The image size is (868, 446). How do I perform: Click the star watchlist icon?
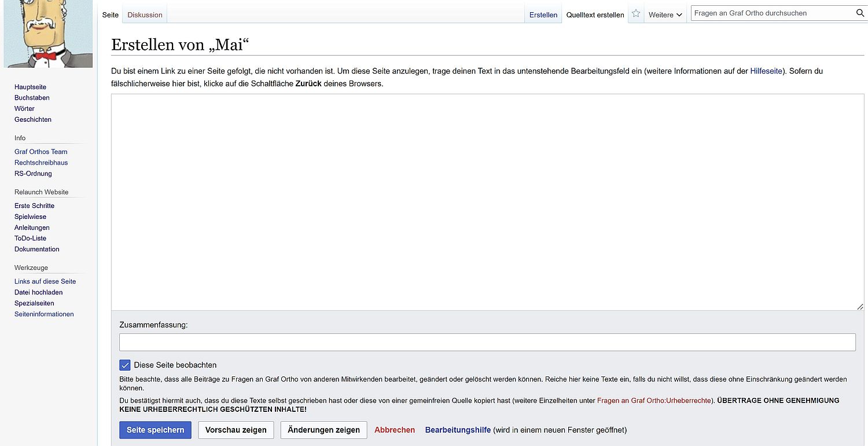pos(636,14)
